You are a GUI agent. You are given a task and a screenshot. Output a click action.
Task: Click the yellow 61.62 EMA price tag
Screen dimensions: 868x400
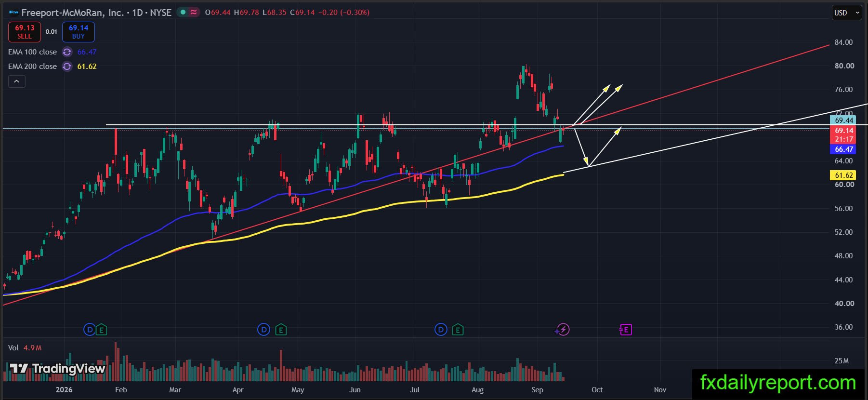[x=843, y=175]
